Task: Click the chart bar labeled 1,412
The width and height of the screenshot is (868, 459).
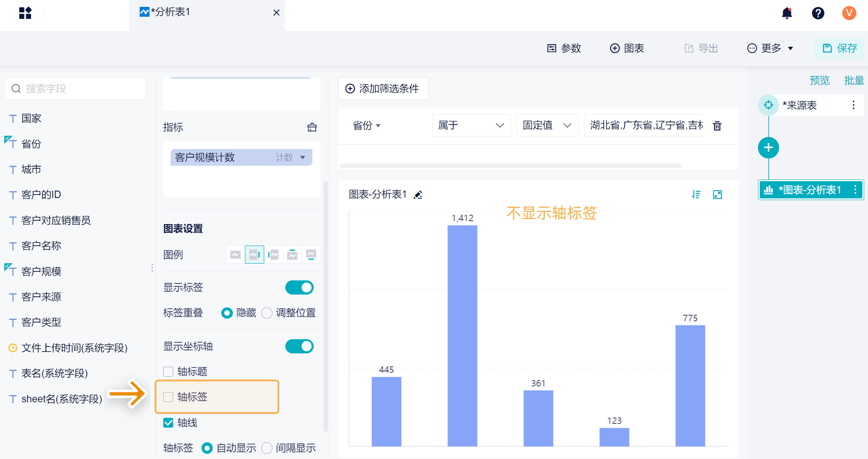Action: tap(462, 336)
